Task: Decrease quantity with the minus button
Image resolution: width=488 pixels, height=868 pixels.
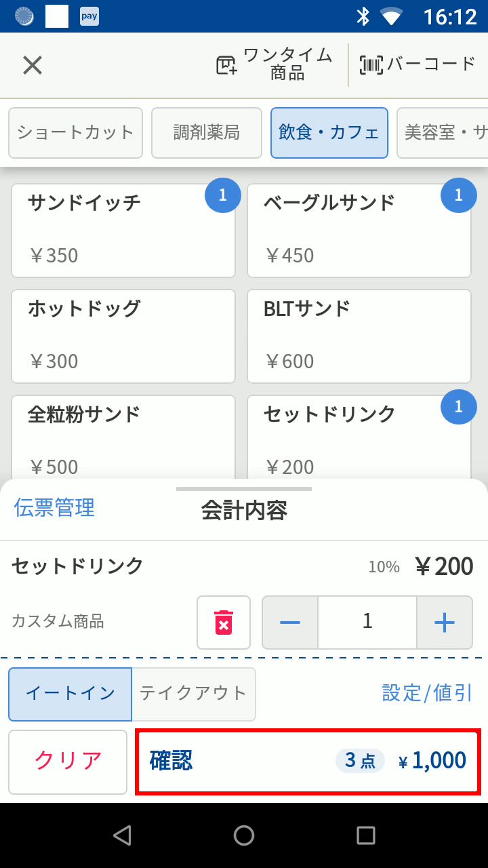Action: [x=290, y=623]
